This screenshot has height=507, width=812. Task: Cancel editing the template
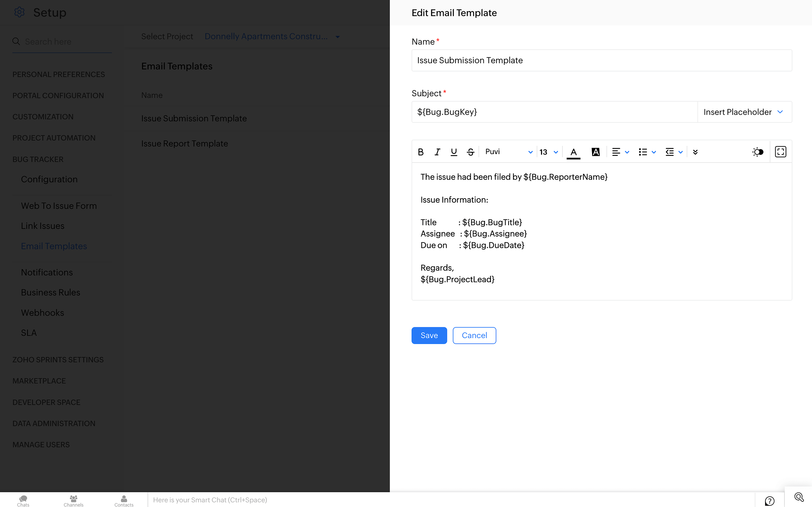tap(474, 335)
